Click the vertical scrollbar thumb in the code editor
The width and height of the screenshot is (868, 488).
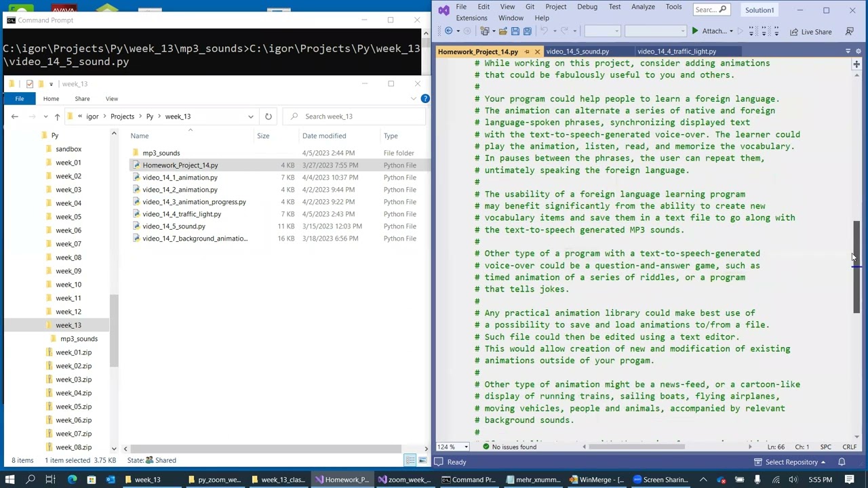pos(856,266)
